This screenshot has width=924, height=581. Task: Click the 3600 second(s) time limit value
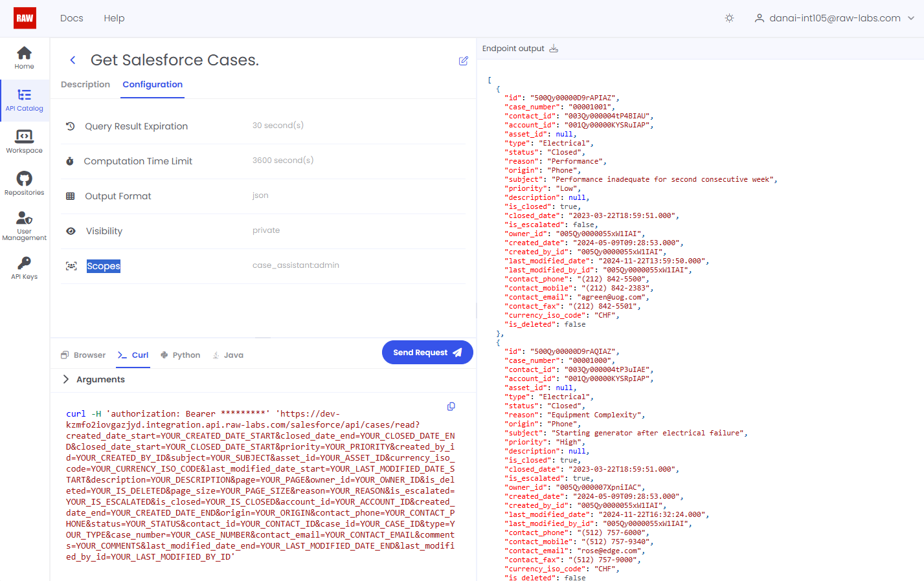pyautogui.click(x=283, y=160)
